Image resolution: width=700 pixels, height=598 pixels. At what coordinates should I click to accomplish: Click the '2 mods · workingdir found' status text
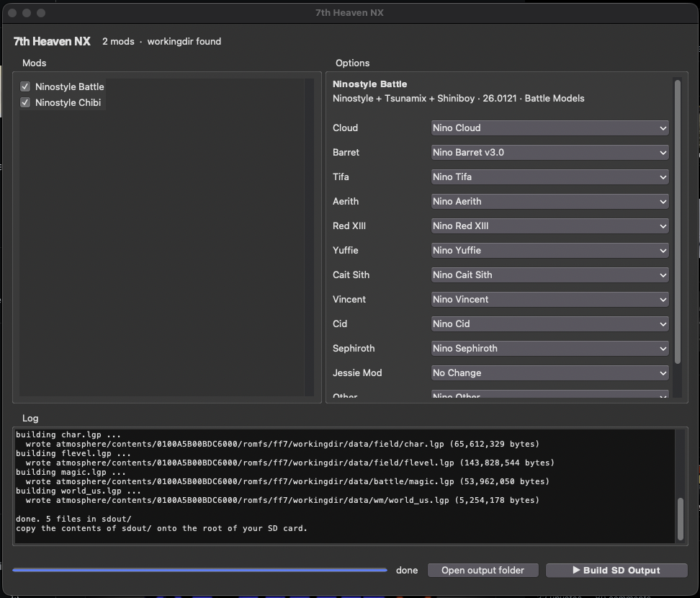(x=161, y=42)
